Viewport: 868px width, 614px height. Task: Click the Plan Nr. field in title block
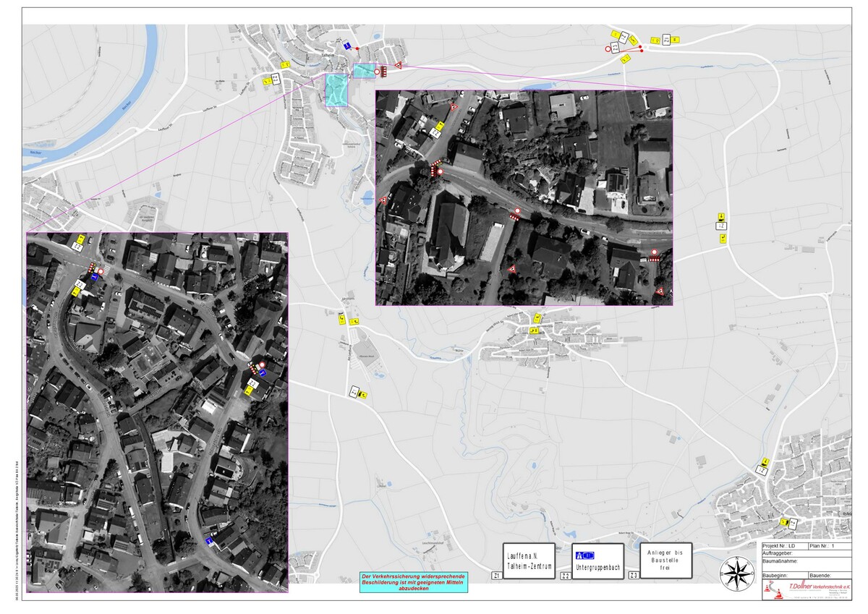[x=829, y=546]
